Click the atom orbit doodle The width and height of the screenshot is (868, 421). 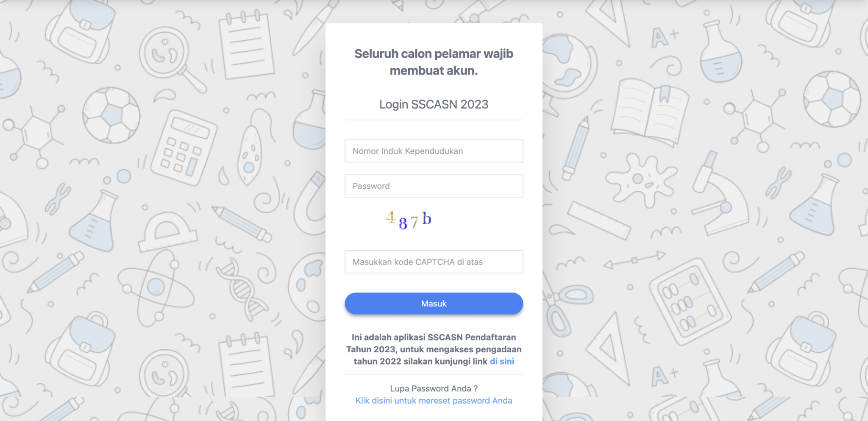click(x=156, y=287)
